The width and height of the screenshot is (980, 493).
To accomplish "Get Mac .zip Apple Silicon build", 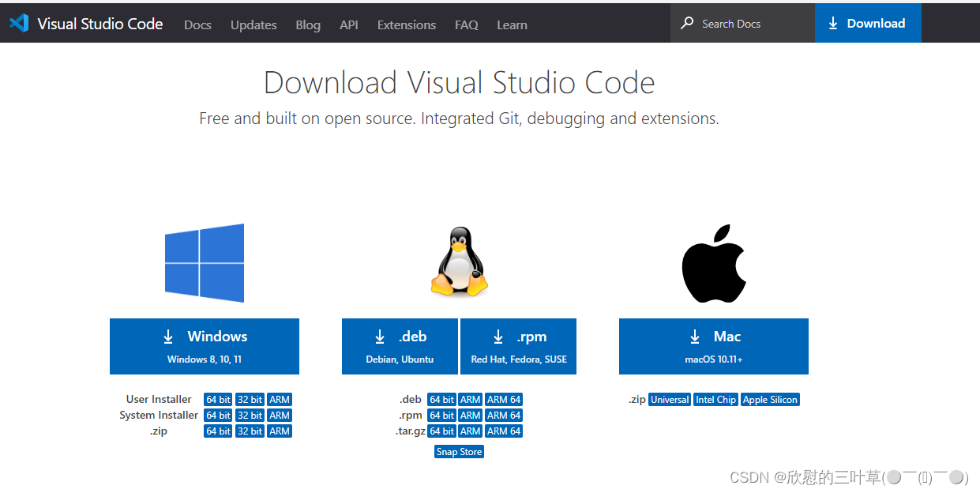I will pyautogui.click(x=770, y=400).
